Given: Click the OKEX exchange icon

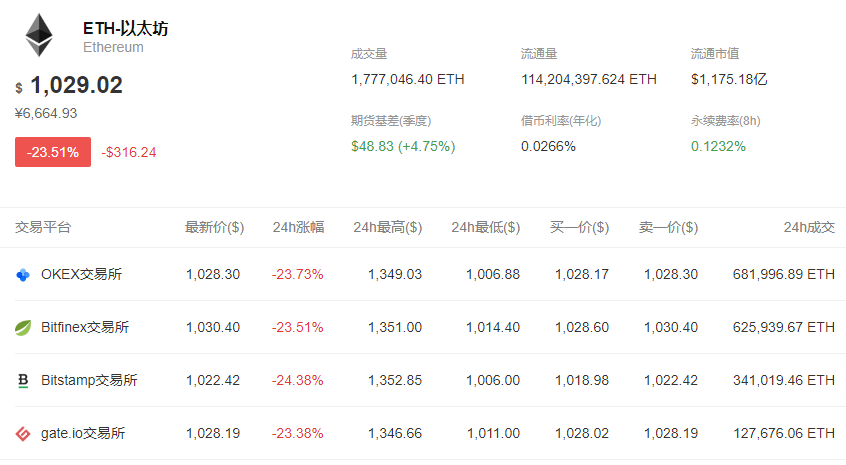Looking at the screenshot, I should 24,274.
